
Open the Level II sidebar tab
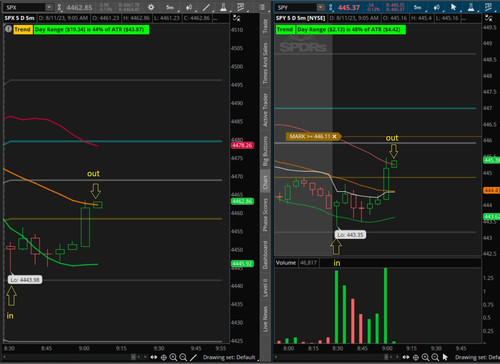coord(265,288)
